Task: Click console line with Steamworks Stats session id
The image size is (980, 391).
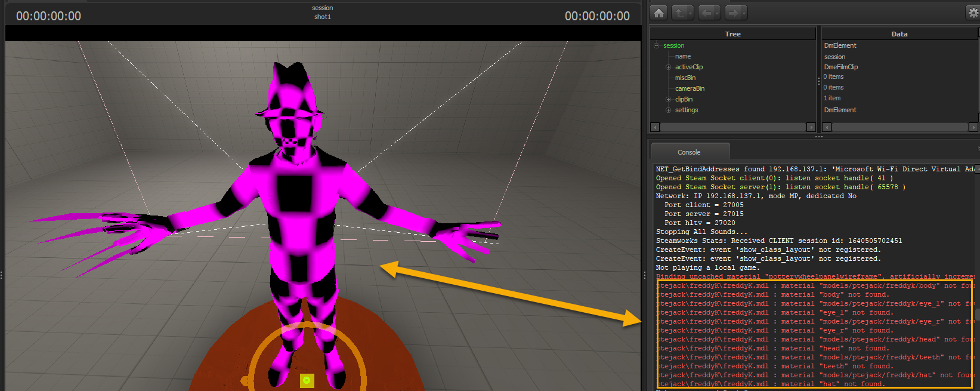Action: tap(779, 241)
